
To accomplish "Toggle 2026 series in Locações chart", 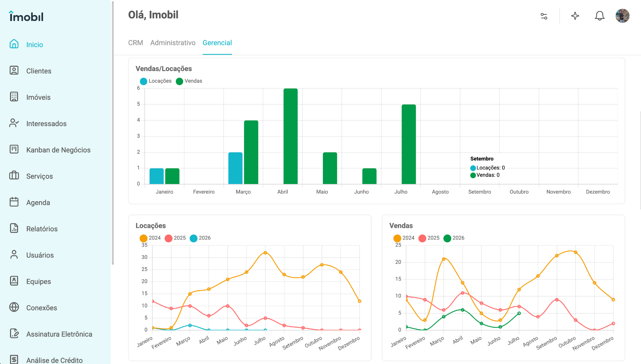I will pos(200,238).
